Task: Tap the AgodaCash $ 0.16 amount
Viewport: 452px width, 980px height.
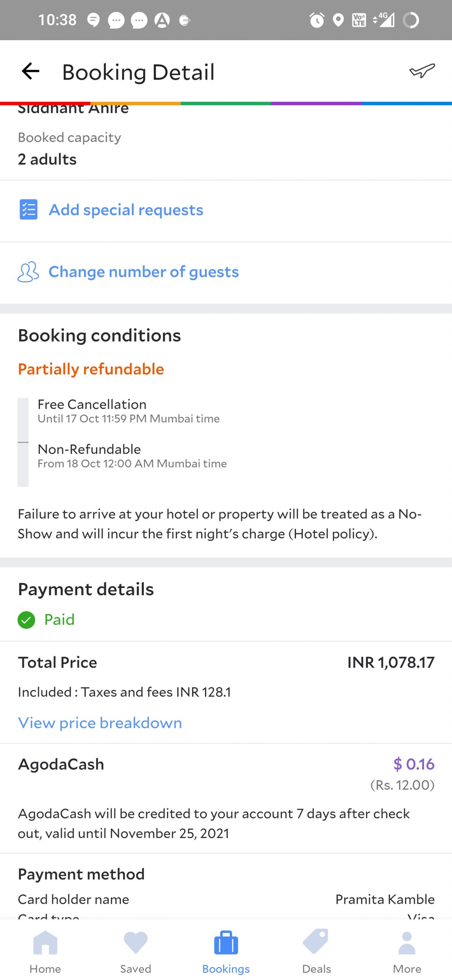Action: [414, 764]
